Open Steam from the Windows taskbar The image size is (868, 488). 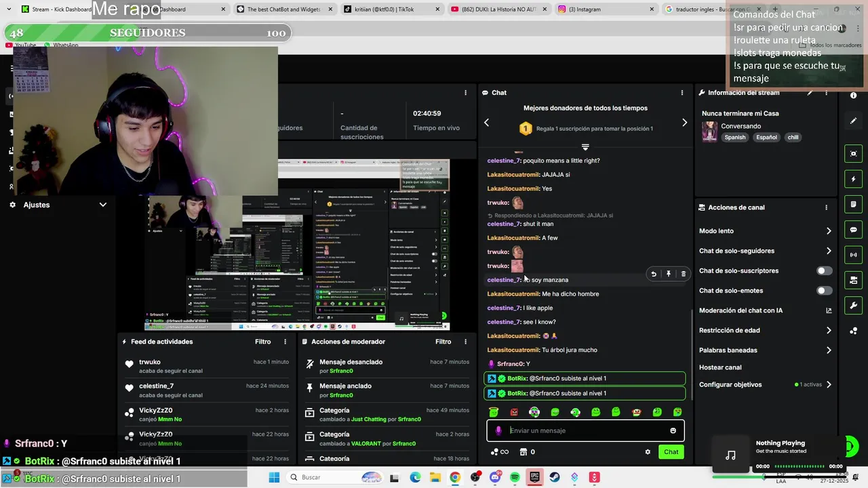click(555, 478)
